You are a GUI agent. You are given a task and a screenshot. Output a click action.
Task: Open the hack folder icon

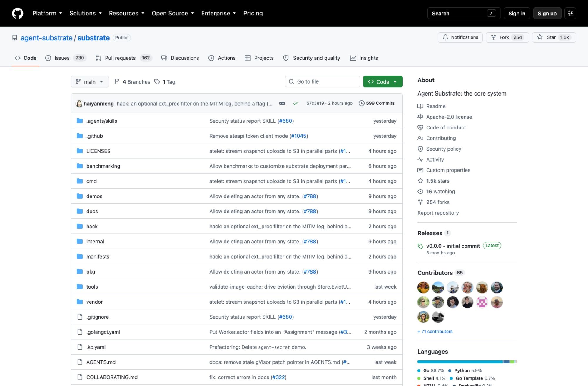tap(80, 226)
